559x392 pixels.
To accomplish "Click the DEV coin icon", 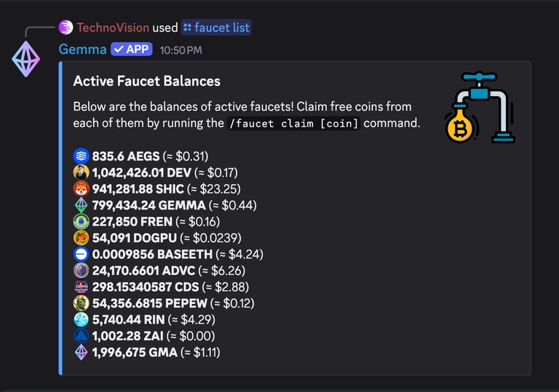I will 81,172.
